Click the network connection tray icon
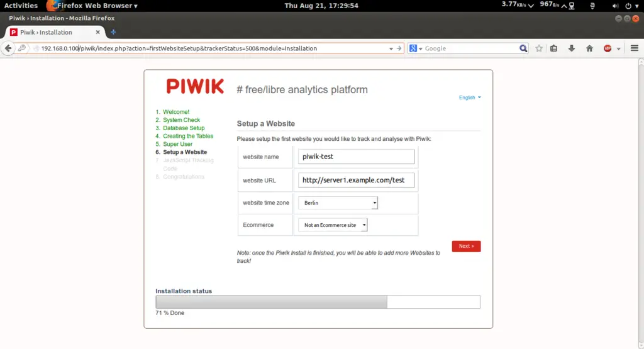Screen dimensions: 644x349 click(572, 6)
